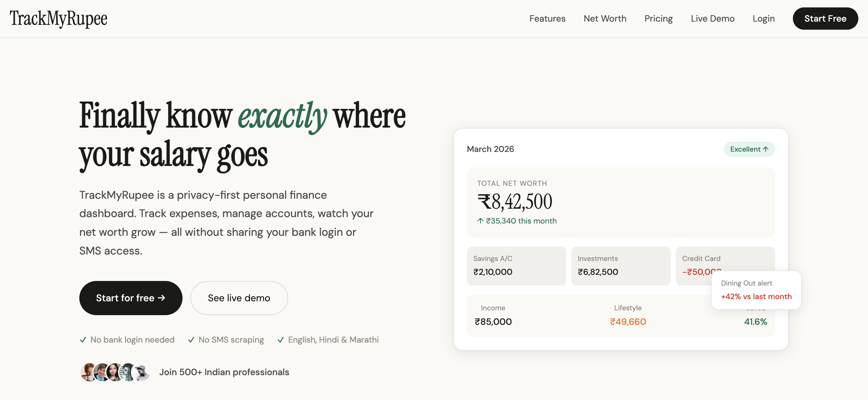Click the Dining Out alert popup
Image resolution: width=868 pixels, height=400 pixels.
point(756,290)
